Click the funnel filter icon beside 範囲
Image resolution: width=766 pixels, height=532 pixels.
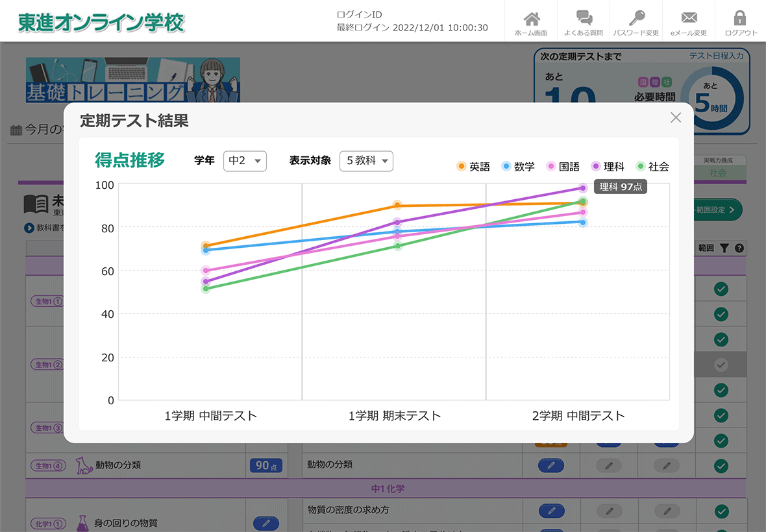tap(724, 248)
